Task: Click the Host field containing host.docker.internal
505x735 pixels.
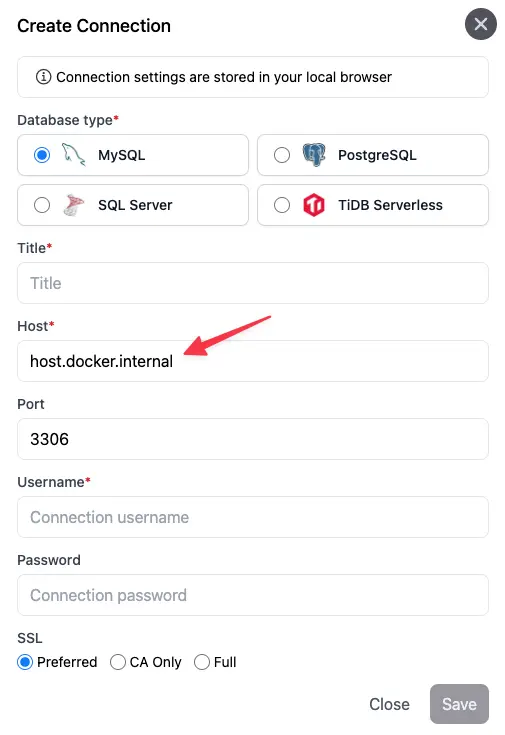Action: pyautogui.click(x=253, y=361)
